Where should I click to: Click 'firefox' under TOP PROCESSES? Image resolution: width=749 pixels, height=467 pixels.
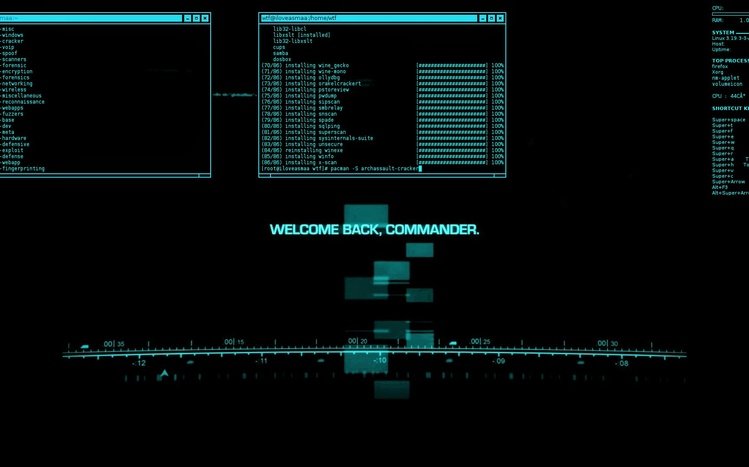[720, 66]
